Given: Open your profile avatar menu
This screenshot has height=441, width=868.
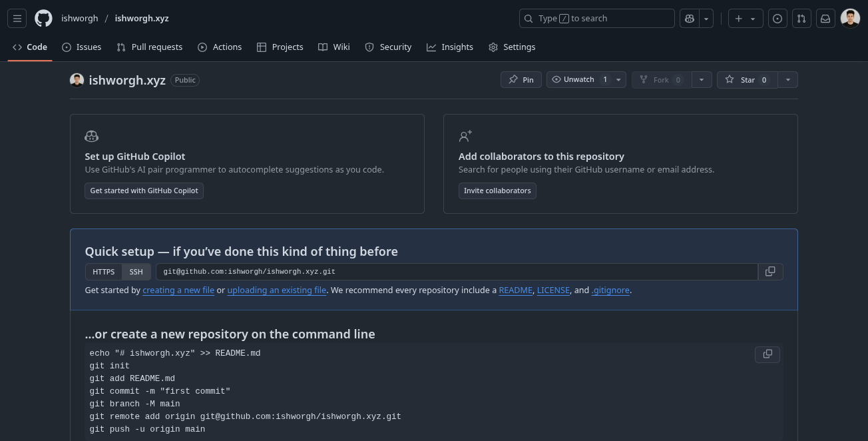Looking at the screenshot, I should click(850, 18).
